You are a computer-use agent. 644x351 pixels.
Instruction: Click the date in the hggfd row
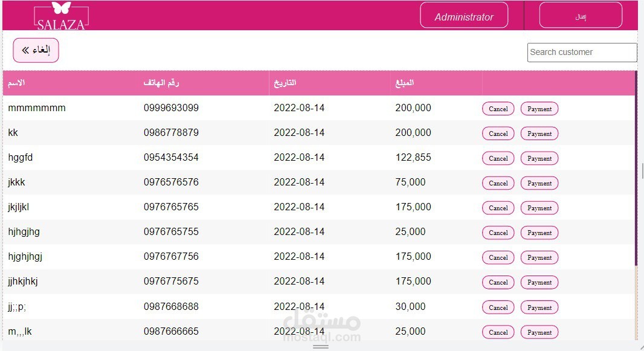coord(299,157)
